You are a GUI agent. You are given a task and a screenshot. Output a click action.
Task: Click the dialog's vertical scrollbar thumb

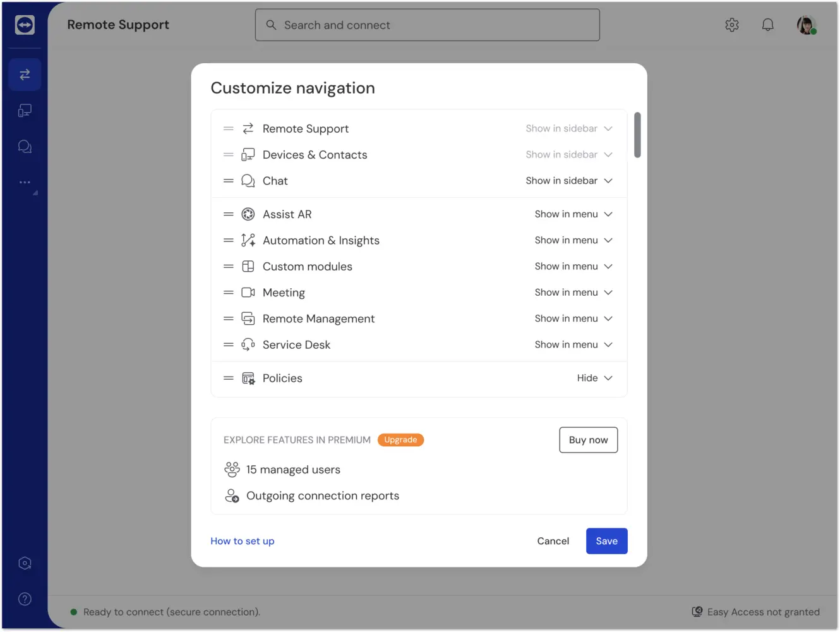point(637,135)
